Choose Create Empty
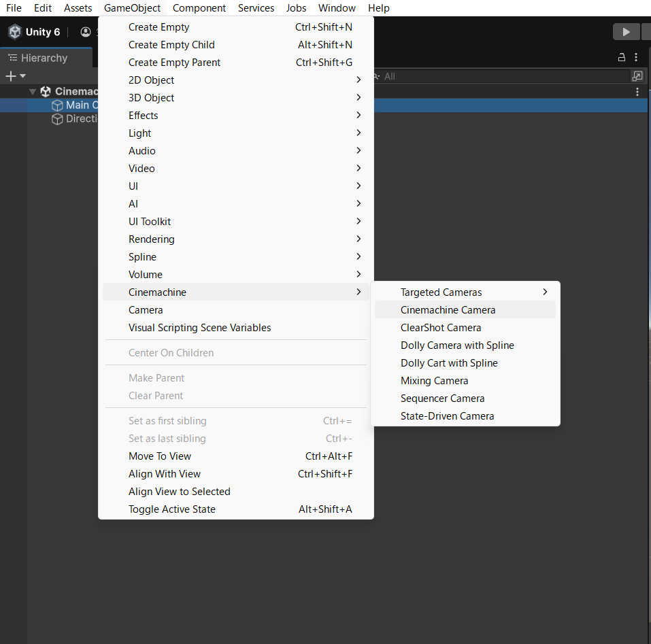Image resolution: width=651 pixels, height=644 pixels. (x=236, y=27)
